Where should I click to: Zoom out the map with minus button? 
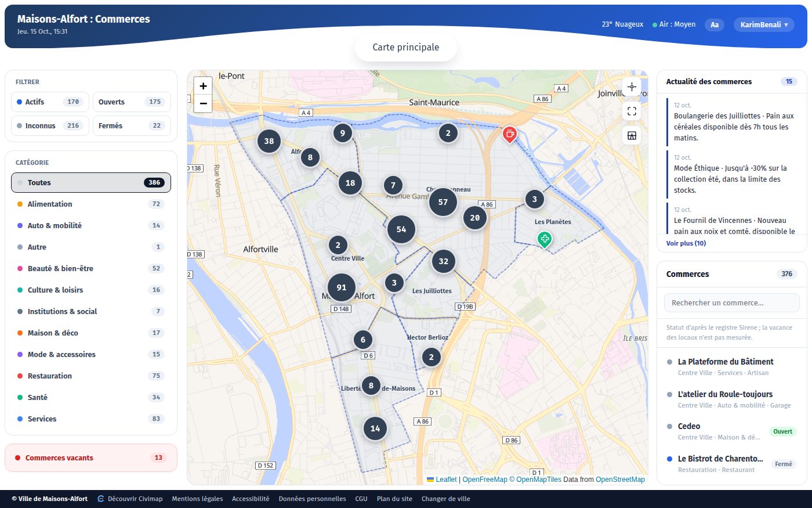[x=203, y=103]
